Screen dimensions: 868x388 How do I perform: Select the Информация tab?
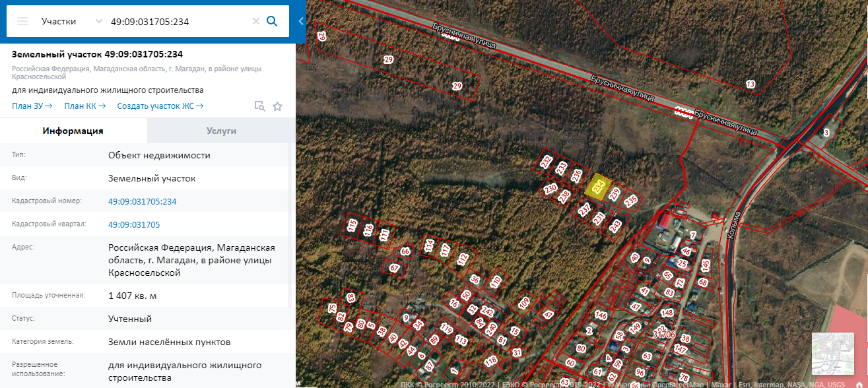(73, 131)
